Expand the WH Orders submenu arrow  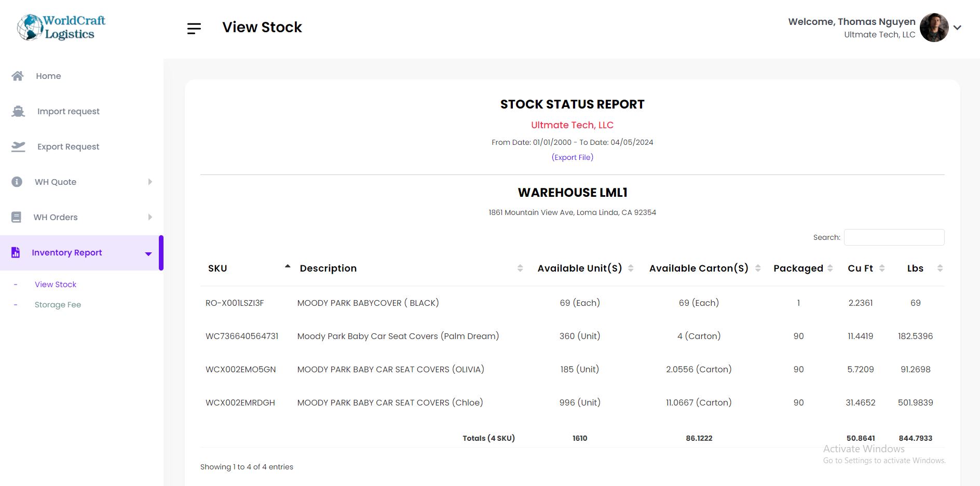(x=150, y=217)
